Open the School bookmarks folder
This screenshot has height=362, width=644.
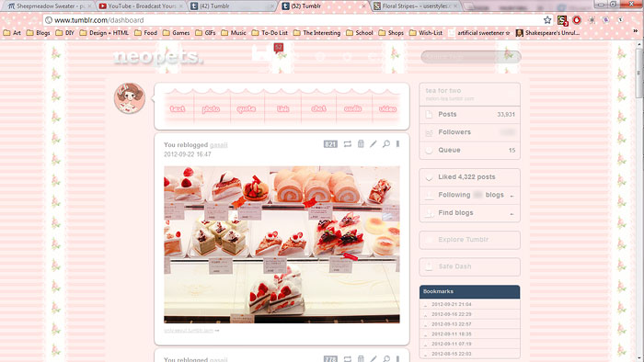(360, 33)
